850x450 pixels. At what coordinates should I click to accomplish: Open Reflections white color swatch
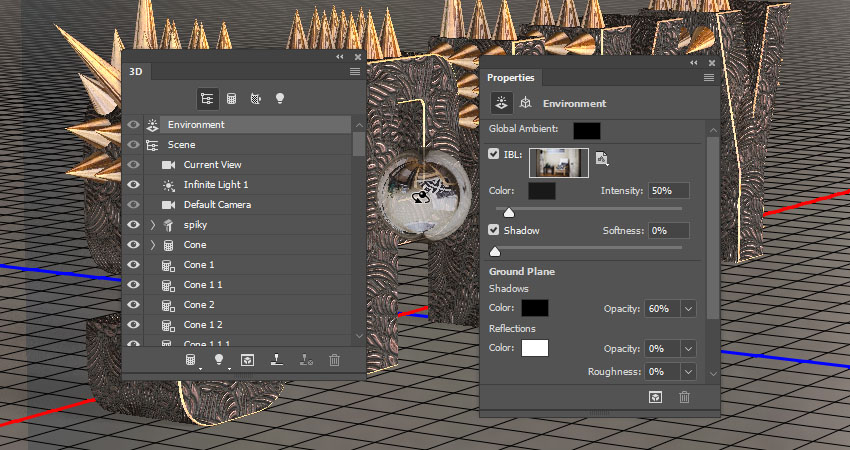point(535,348)
